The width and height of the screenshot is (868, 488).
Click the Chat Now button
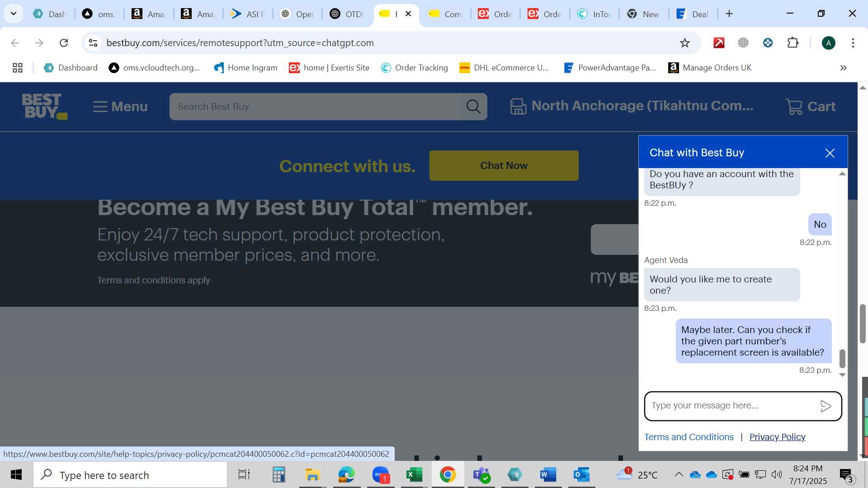pyautogui.click(x=504, y=165)
